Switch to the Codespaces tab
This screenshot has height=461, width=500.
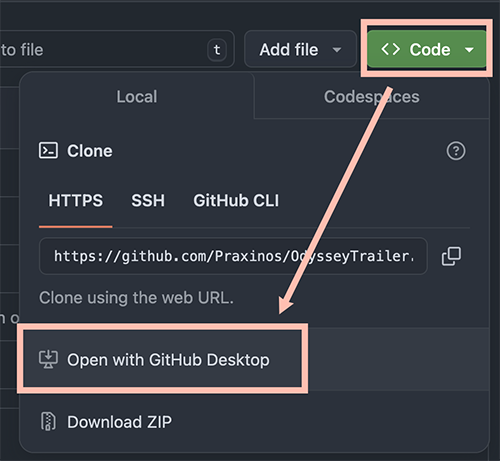click(371, 97)
